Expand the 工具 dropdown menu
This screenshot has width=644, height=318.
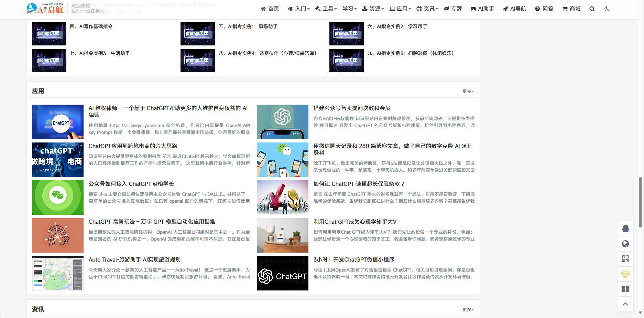tap(326, 9)
